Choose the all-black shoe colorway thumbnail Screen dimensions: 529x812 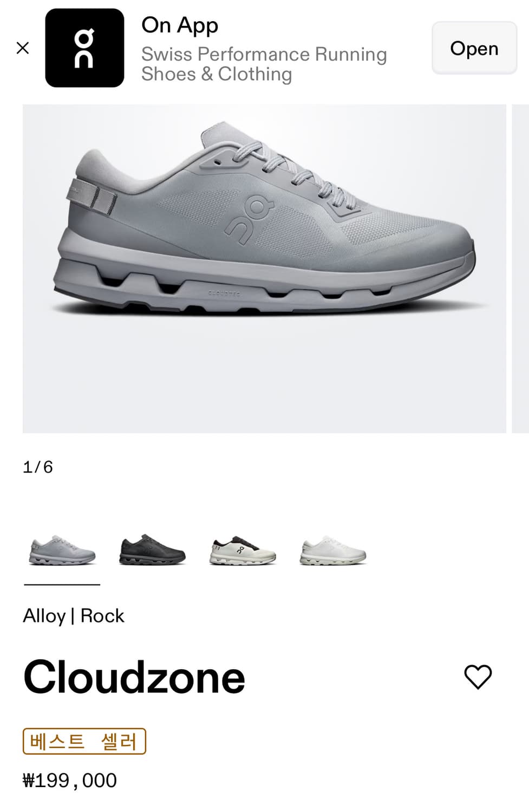click(x=153, y=550)
